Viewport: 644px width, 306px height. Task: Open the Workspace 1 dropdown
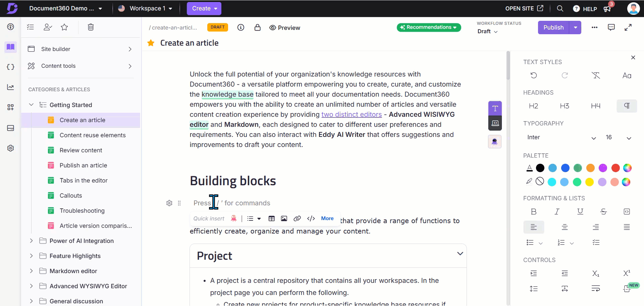146,8
